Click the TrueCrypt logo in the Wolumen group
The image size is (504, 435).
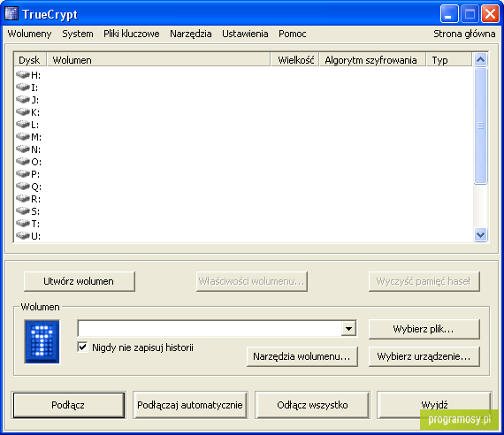point(42,342)
